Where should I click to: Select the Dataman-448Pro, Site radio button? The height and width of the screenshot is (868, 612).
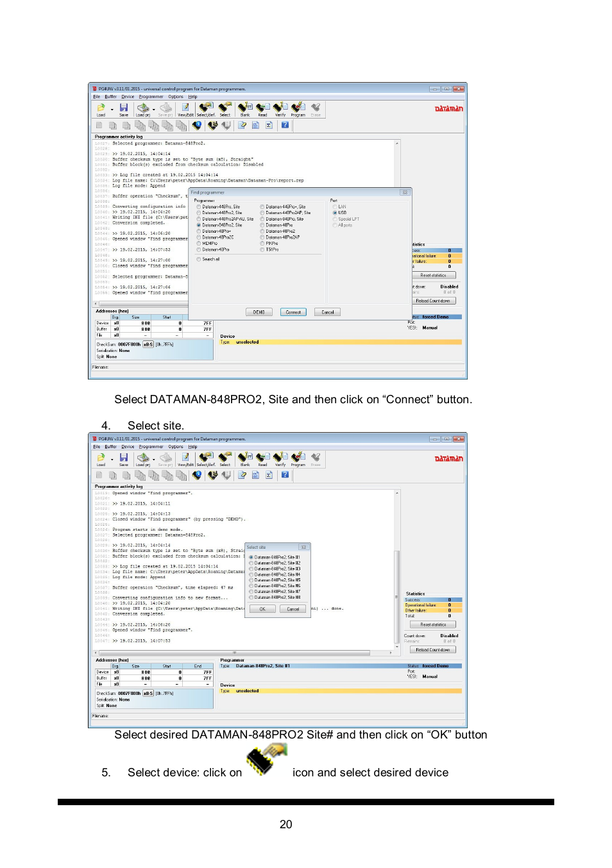(x=199, y=207)
